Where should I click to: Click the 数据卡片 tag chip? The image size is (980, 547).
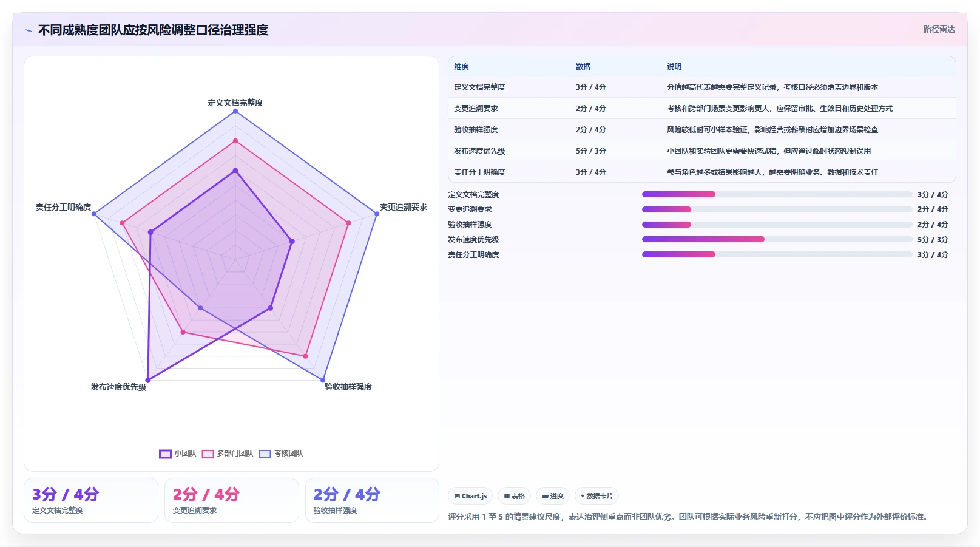click(596, 496)
